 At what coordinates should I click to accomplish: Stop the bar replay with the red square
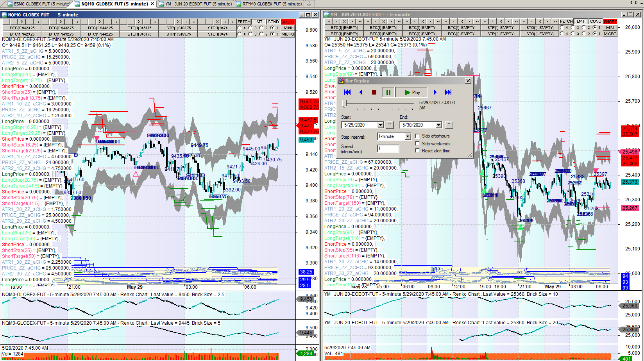point(374,93)
